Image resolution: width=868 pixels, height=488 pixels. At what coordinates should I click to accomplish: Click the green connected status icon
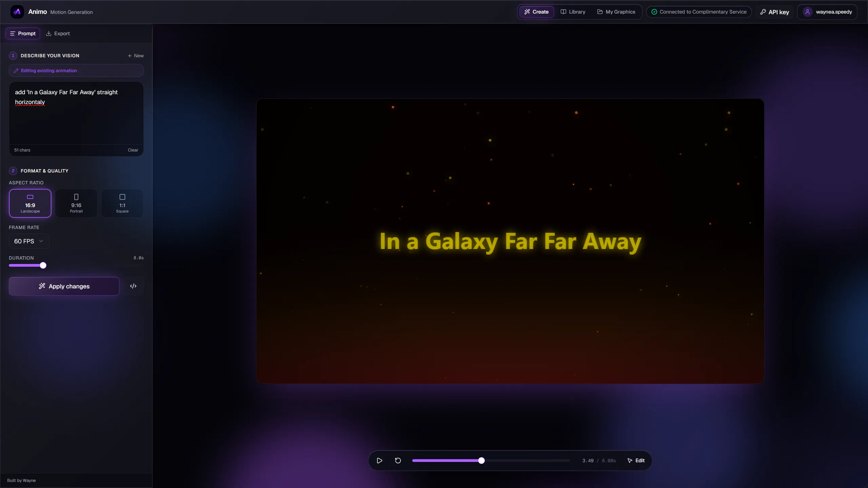[x=654, y=12]
